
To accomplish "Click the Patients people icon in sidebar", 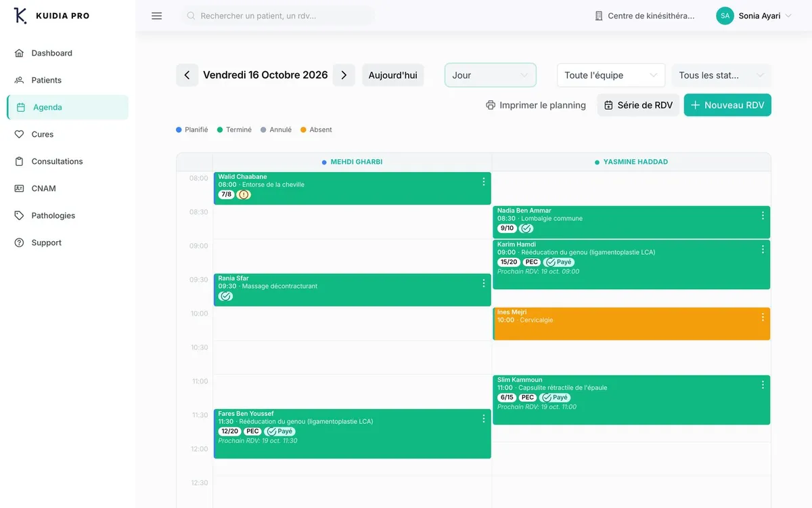I will point(19,80).
